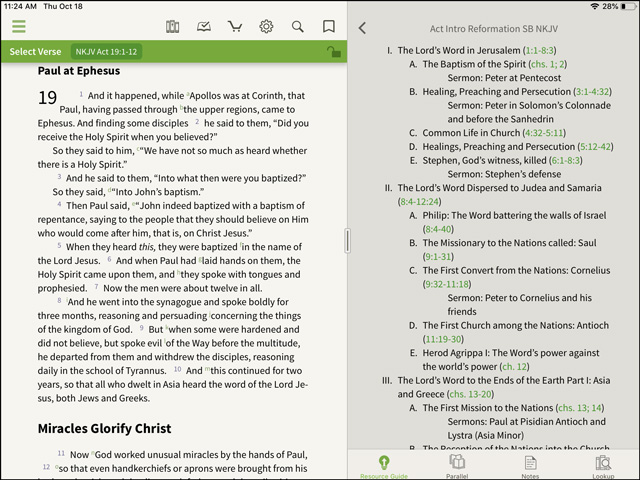640x480 pixels.
Task: Tap the Select Verse label
Action: pos(35,52)
